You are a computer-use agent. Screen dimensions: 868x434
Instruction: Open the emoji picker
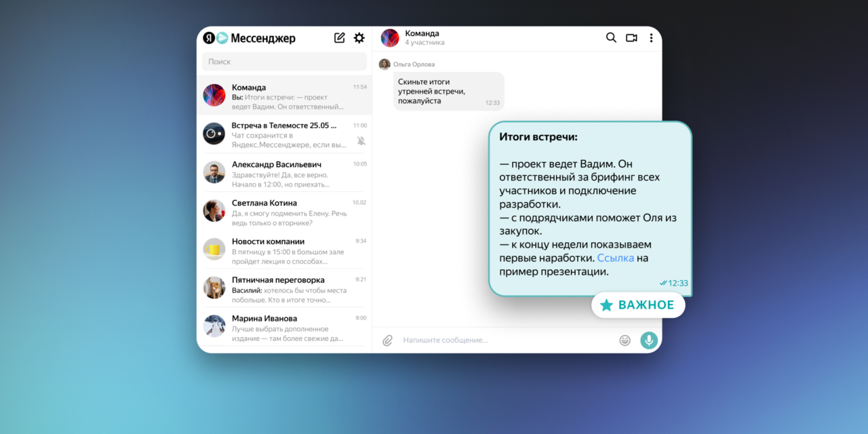pos(625,340)
